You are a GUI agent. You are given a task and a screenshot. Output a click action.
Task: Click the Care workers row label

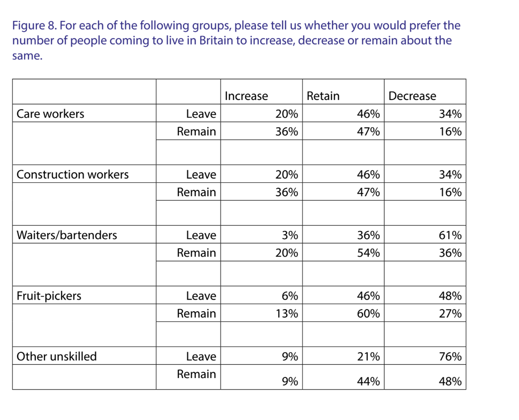pos(50,114)
